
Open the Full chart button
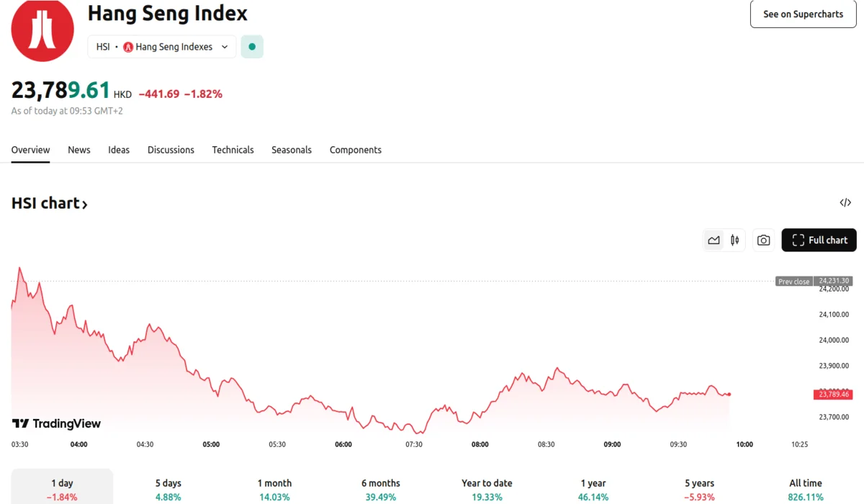point(819,240)
